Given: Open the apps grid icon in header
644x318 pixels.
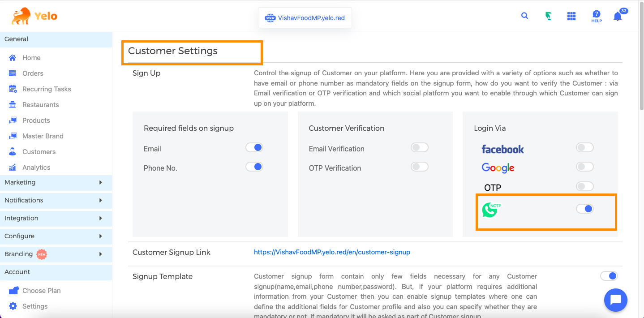Looking at the screenshot, I should 571,16.
